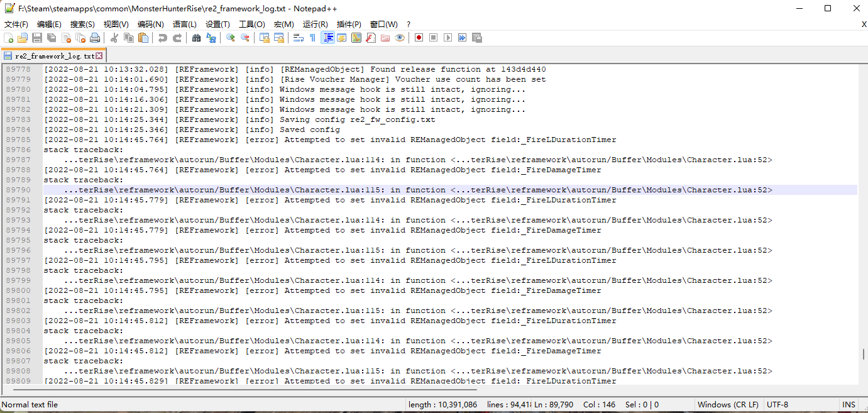
Task: Print the log file
Action: click(x=96, y=38)
